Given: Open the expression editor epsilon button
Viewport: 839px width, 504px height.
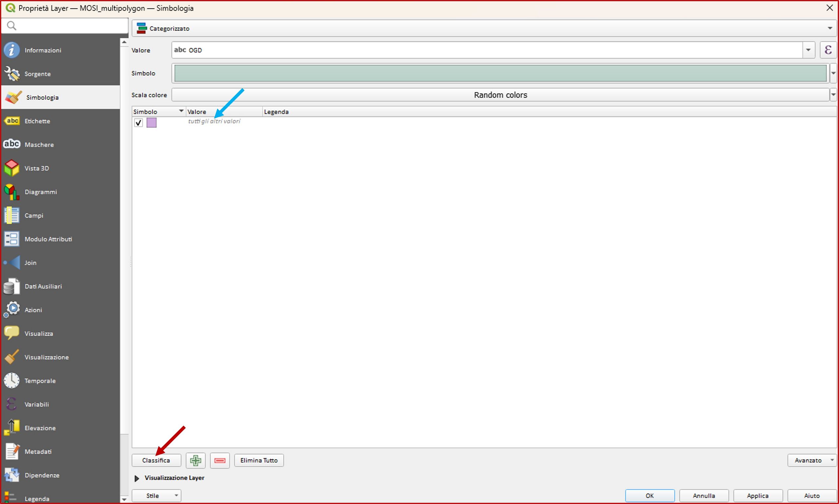Looking at the screenshot, I should tap(828, 50).
